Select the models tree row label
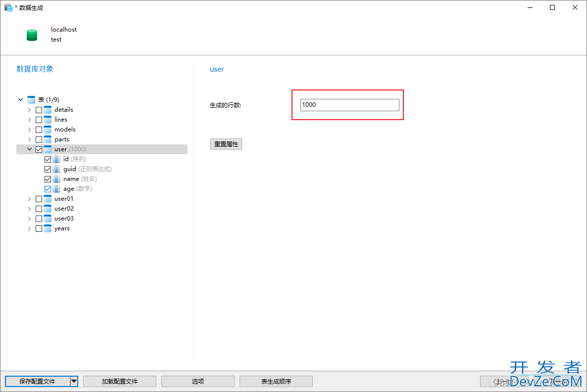This screenshot has width=587, height=392. [x=65, y=130]
